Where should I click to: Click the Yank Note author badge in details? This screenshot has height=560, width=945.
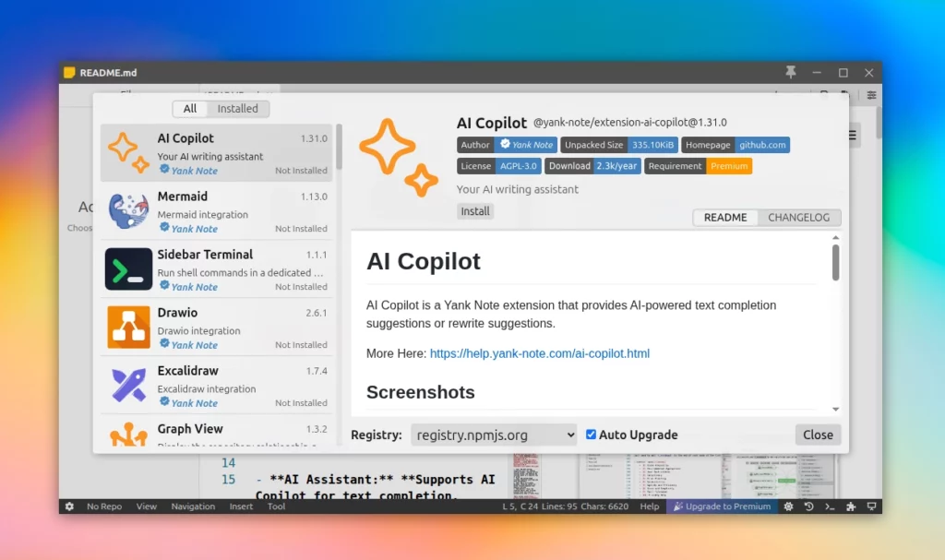(x=526, y=145)
